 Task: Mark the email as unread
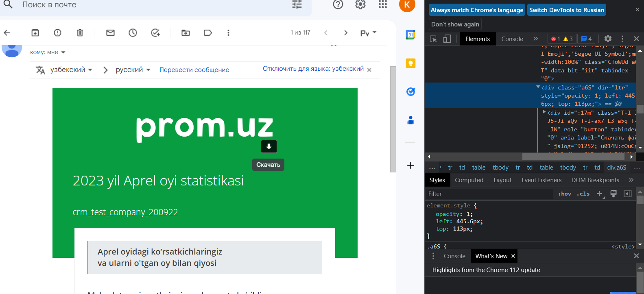(x=110, y=33)
